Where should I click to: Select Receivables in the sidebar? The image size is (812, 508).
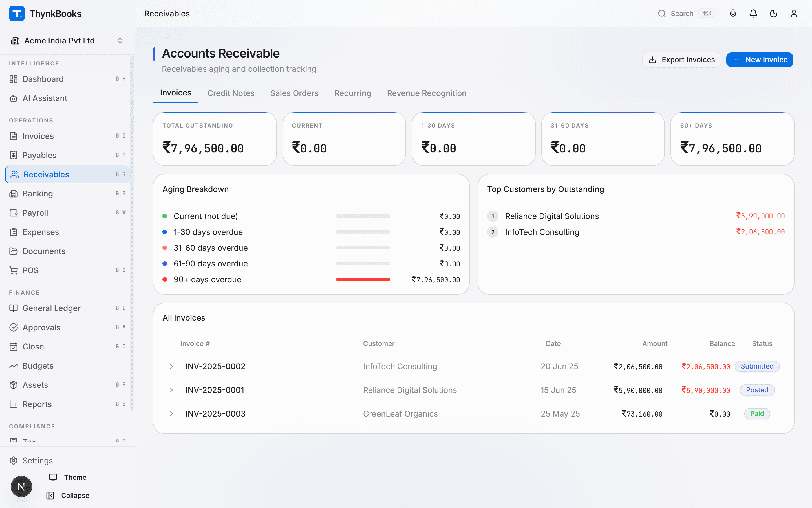tap(67, 174)
